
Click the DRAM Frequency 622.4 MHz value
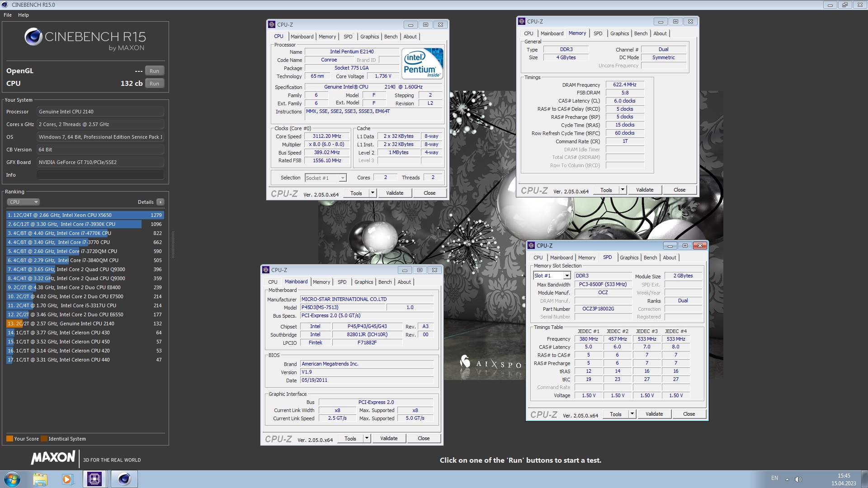tap(625, 85)
